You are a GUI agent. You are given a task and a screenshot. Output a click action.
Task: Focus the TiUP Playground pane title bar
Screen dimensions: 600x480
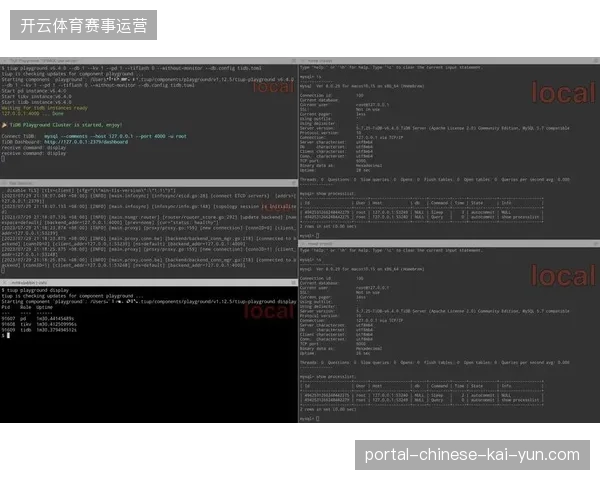coord(149,60)
